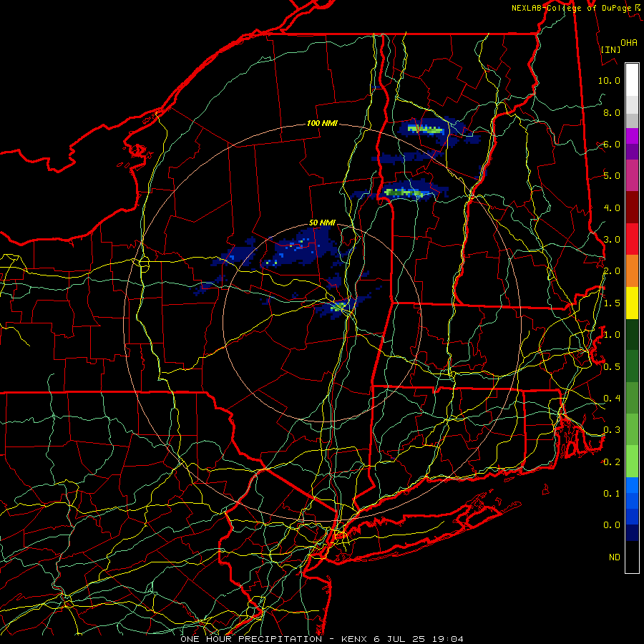This screenshot has width=644, height=644.
Task: Click the 0.0 legend value
Action: pos(612,525)
